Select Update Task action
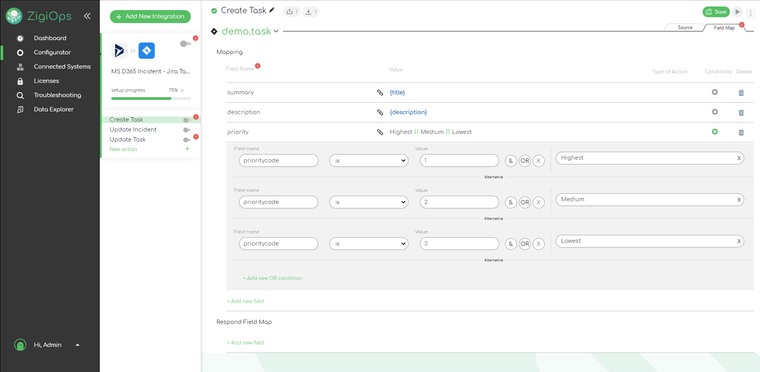This screenshot has width=760, height=372. click(x=127, y=139)
